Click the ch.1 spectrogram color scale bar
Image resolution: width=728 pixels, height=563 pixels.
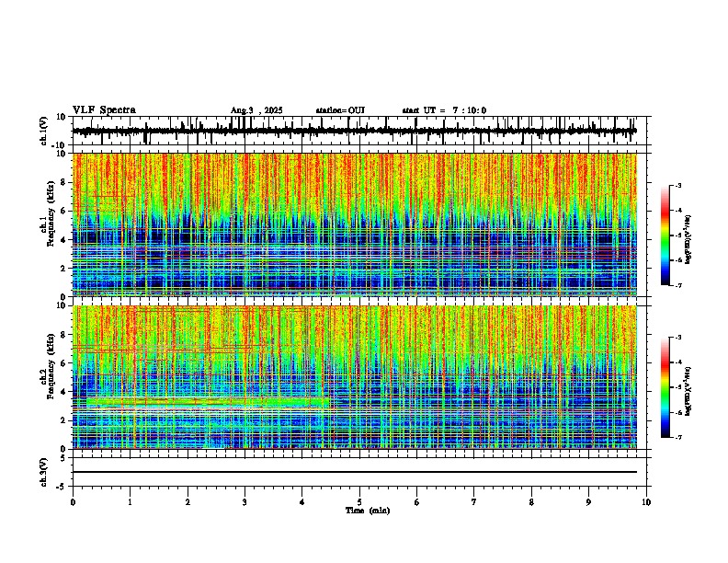[x=665, y=236]
